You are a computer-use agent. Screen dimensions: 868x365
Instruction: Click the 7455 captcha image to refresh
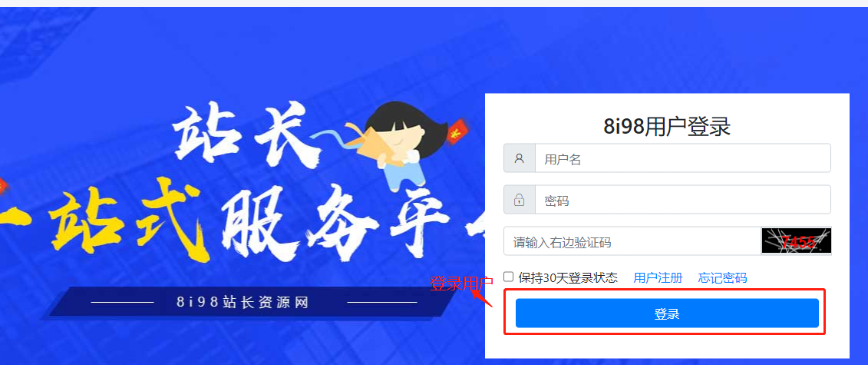797,241
